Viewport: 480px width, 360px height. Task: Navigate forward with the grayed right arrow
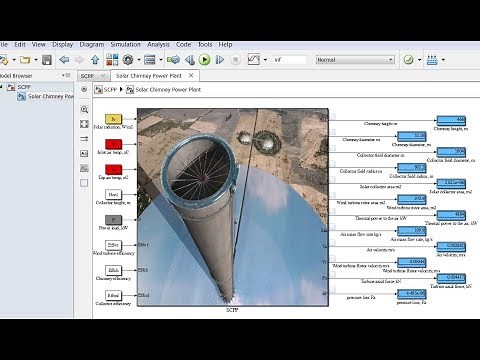[79, 60]
